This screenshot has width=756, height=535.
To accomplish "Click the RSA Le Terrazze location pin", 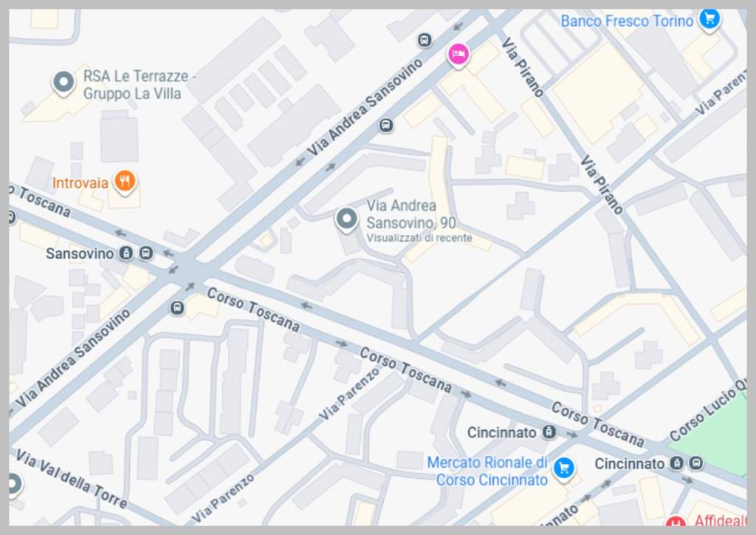I will tap(63, 83).
